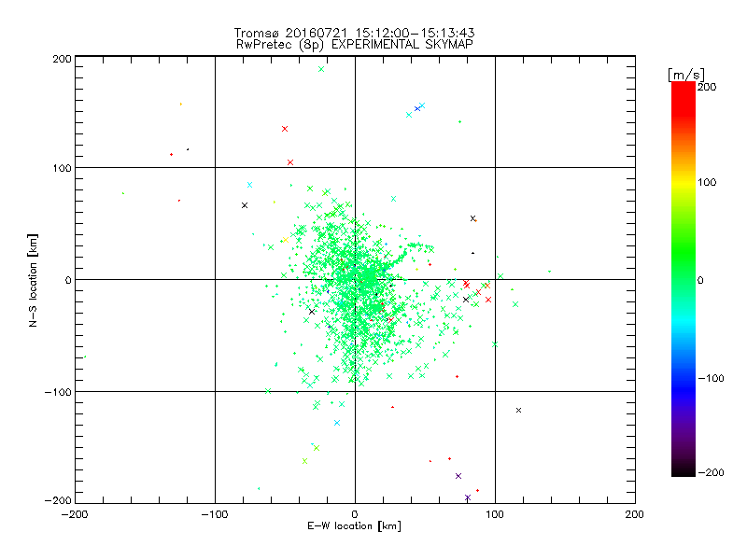The height and width of the screenshot is (560, 747).
Task: Click the orange dot in upper-left plot area
Action: (180, 104)
